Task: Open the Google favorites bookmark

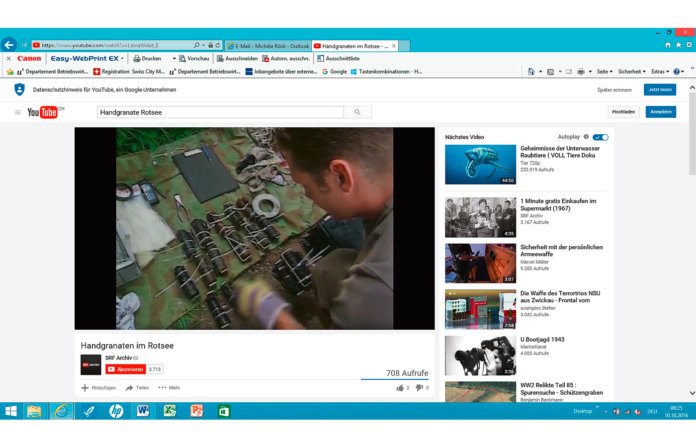Action: 335,71
